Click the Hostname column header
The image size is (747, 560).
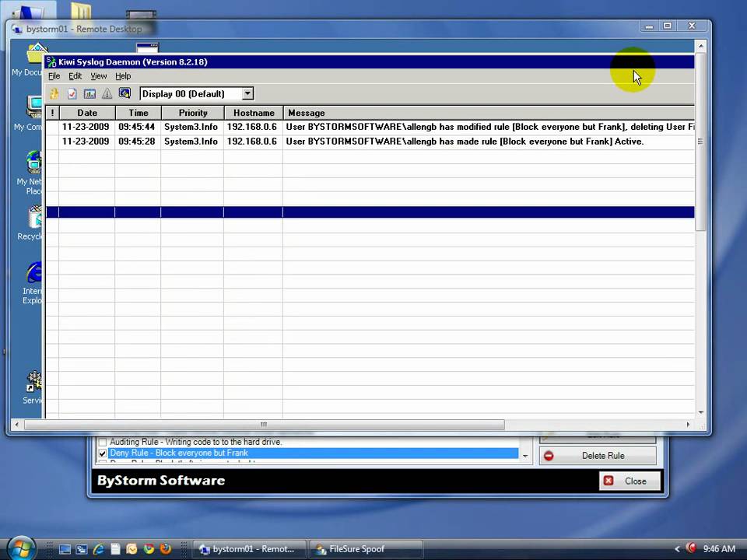point(254,113)
